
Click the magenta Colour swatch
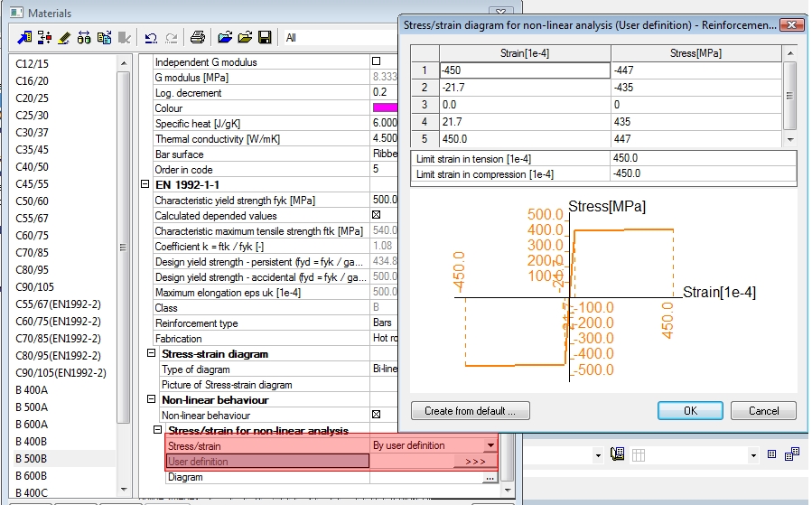point(385,108)
